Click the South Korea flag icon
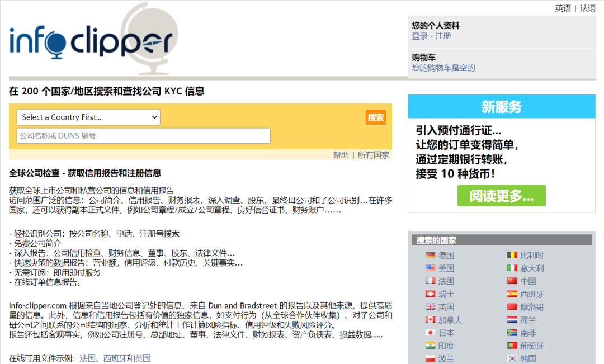This screenshot has height=364, width=604. [x=512, y=358]
